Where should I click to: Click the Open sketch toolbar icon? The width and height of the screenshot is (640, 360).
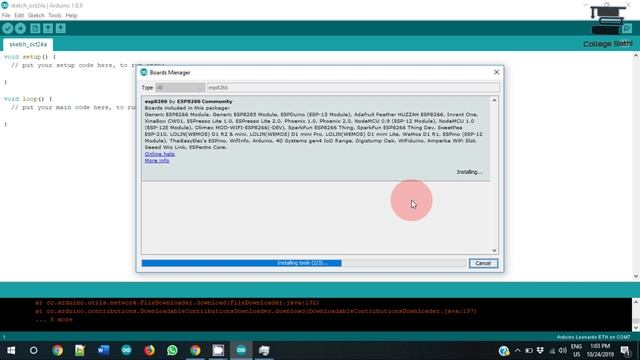click(x=48, y=28)
